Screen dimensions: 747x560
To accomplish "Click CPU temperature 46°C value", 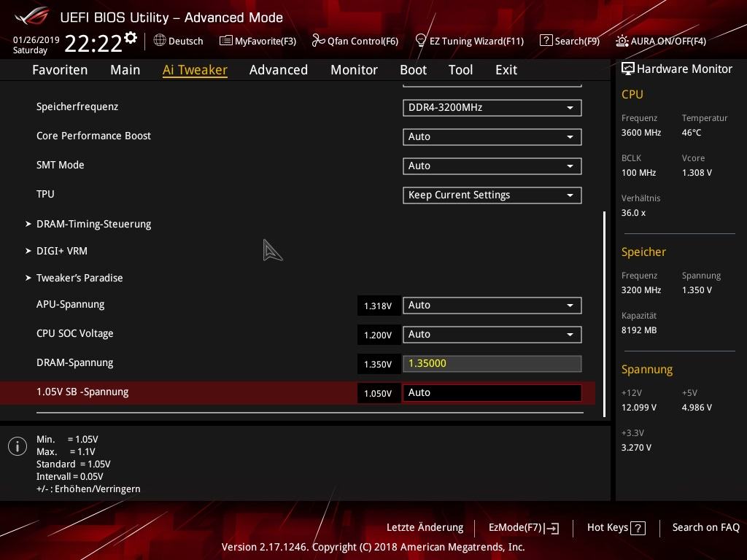I will [692, 133].
